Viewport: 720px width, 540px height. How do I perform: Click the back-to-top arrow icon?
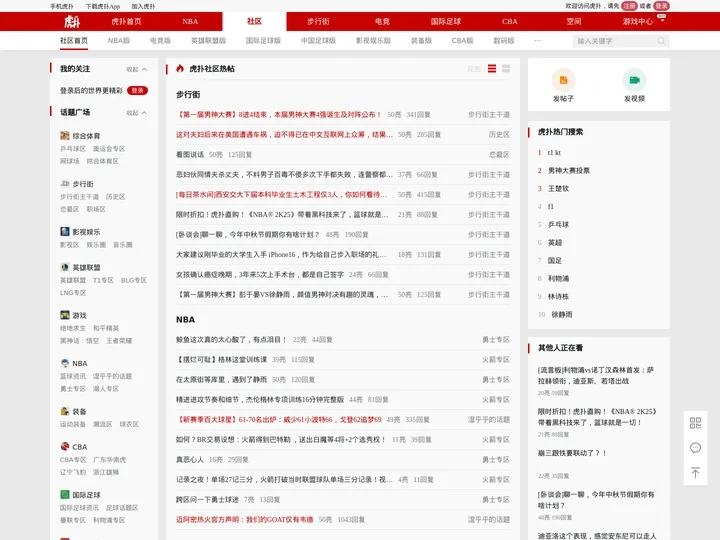tap(695, 472)
